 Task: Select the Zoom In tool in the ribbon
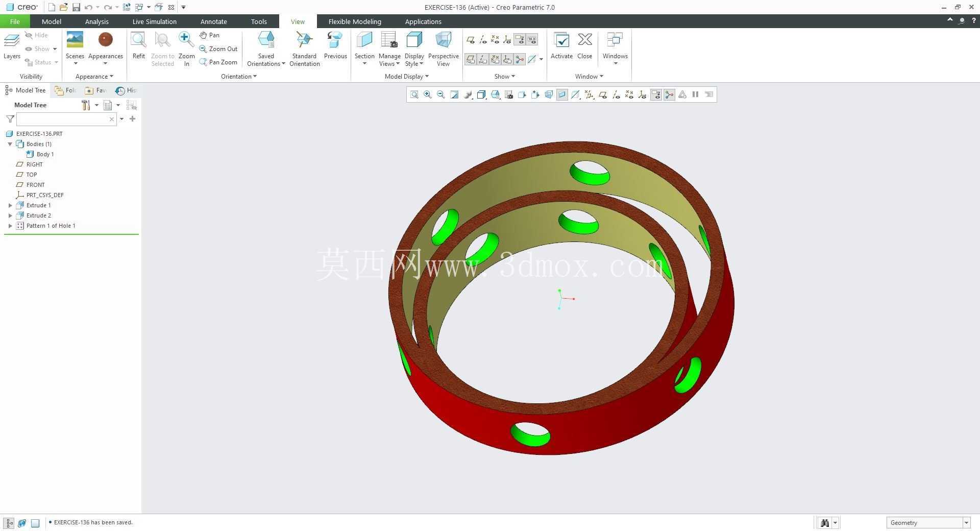186,49
